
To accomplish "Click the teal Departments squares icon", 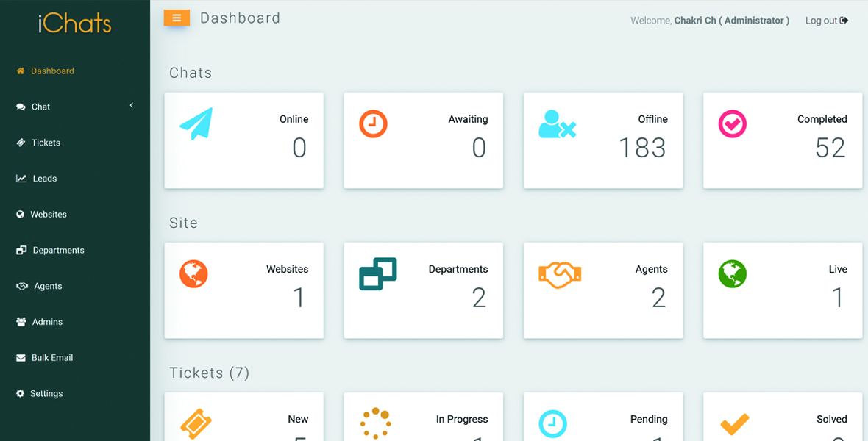I will [377, 274].
